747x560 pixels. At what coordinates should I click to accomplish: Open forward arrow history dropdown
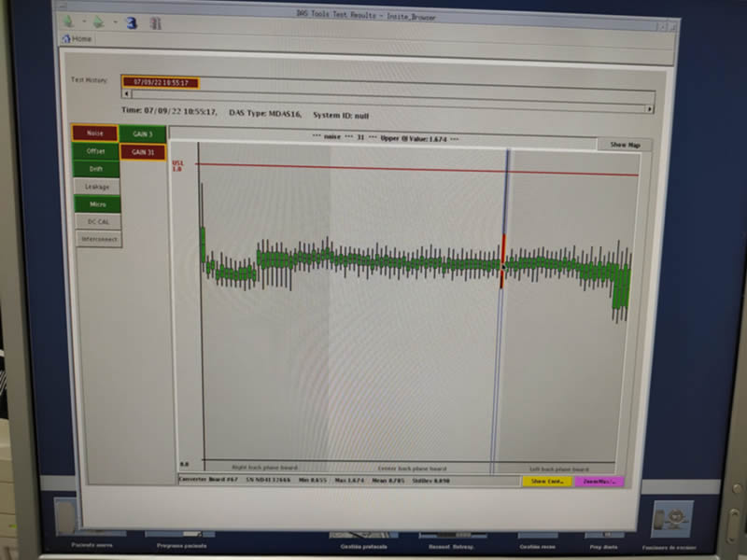pos(115,22)
